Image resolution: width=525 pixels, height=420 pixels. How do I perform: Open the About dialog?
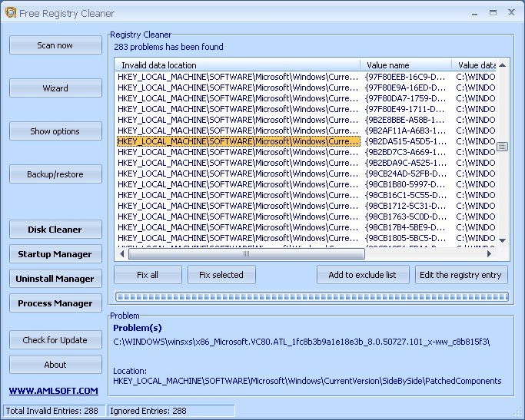(55, 365)
